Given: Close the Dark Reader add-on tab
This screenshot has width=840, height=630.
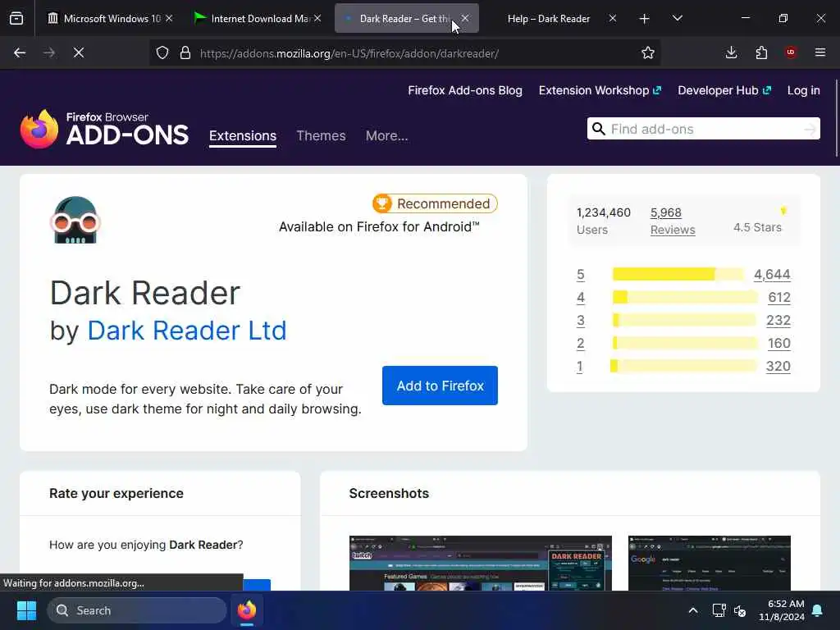Looking at the screenshot, I should pos(465,18).
